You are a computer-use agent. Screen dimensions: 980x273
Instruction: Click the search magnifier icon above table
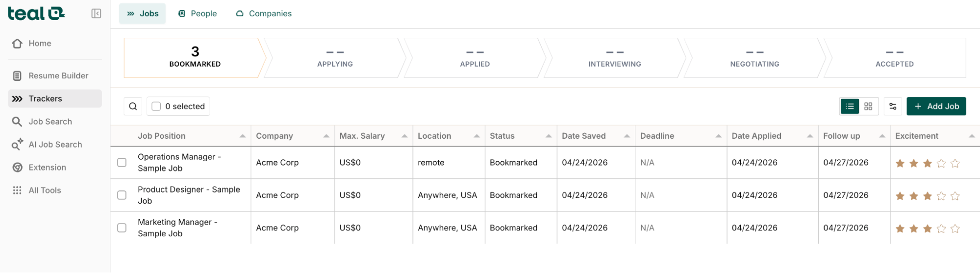133,106
